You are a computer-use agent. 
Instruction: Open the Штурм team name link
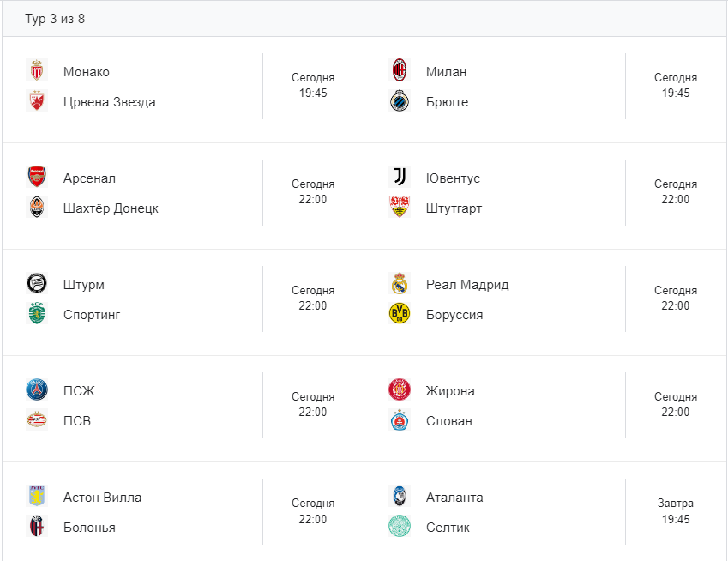(x=84, y=285)
